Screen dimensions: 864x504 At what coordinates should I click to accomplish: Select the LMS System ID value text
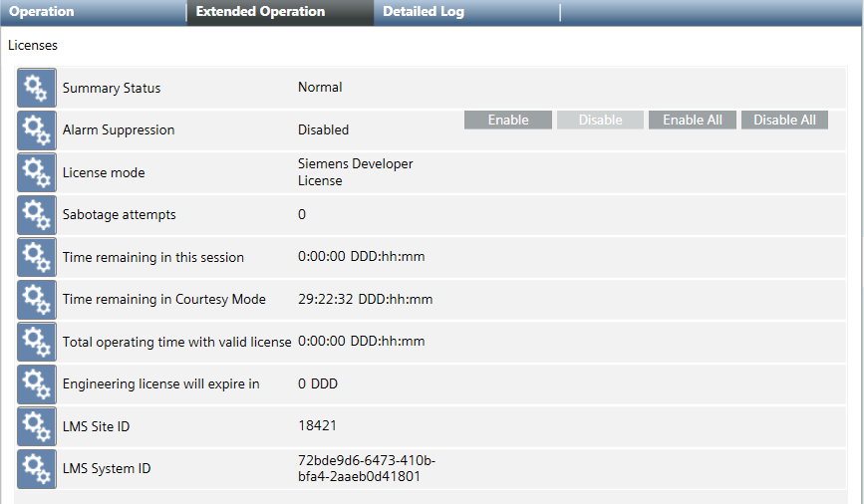pyautogui.click(x=366, y=468)
